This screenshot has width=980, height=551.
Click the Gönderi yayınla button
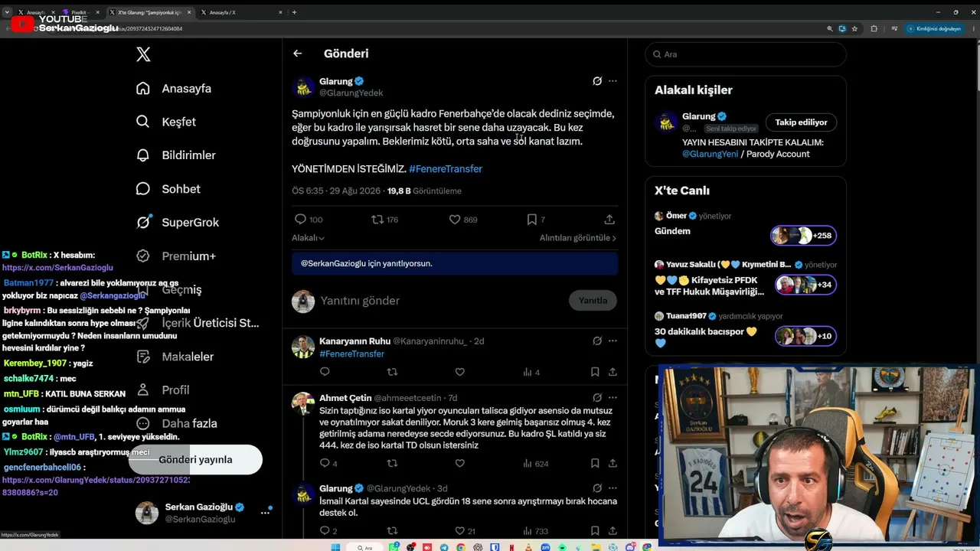click(x=195, y=460)
